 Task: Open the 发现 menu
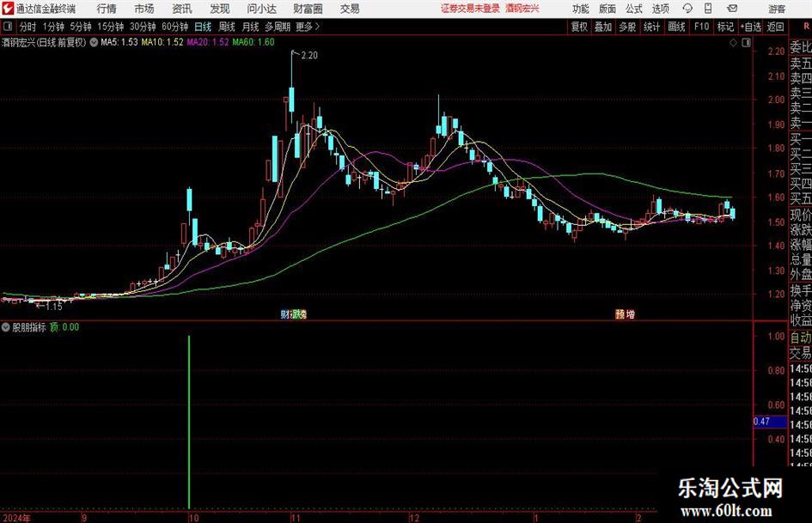click(220, 9)
